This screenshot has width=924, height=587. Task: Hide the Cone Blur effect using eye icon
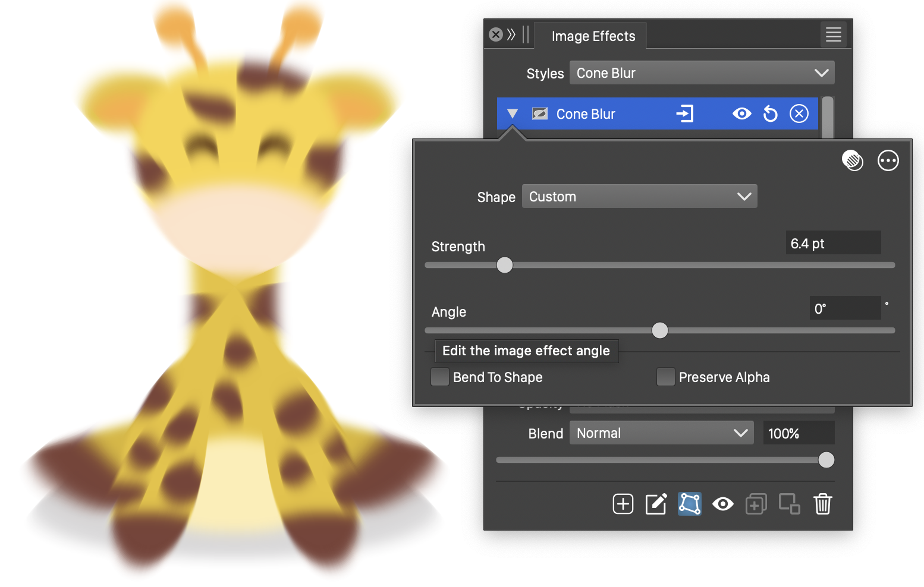coord(741,113)
